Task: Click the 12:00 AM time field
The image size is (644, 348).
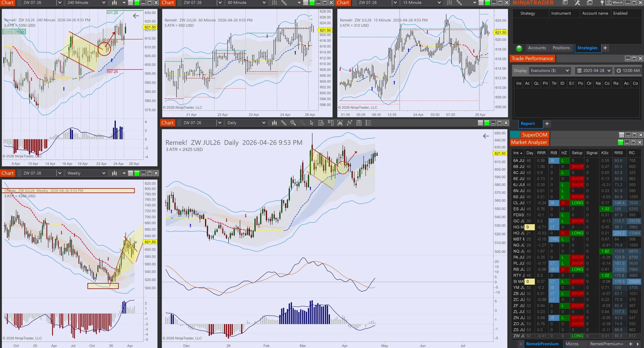Action: point(628,71)
